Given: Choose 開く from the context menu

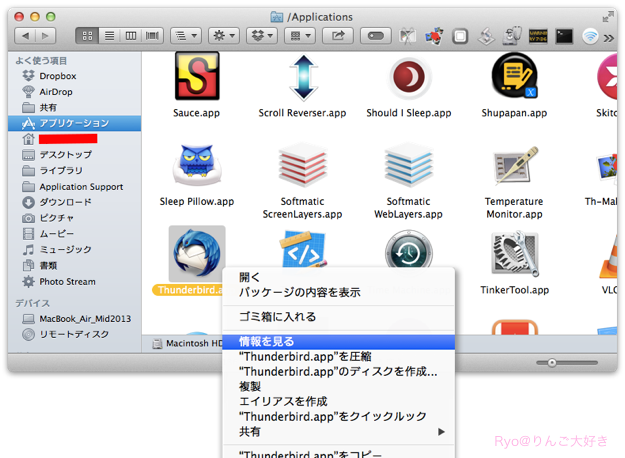Looking at the screenshot, I should click(x=338, y=277).
